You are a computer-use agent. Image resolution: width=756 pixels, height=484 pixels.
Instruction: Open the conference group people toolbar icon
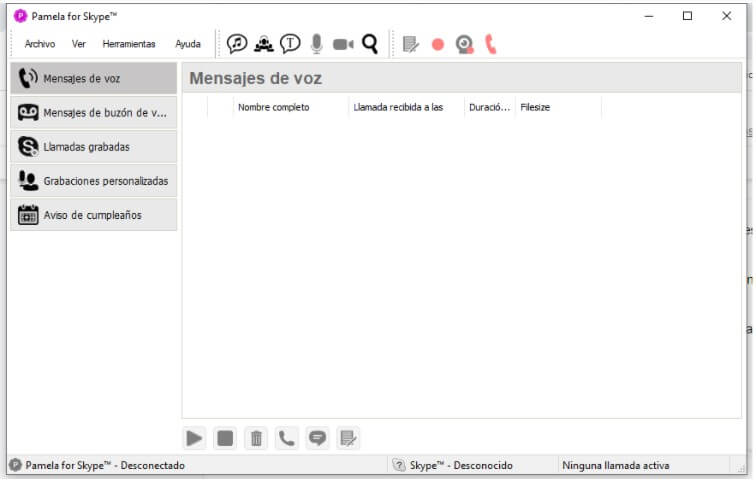click(x=264, y=44)
